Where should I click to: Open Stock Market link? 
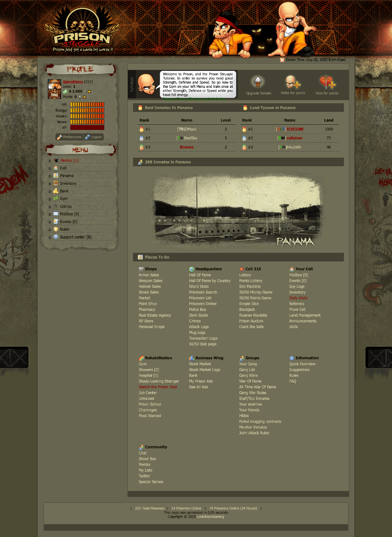pyautogui.click(x=200, y=364)
